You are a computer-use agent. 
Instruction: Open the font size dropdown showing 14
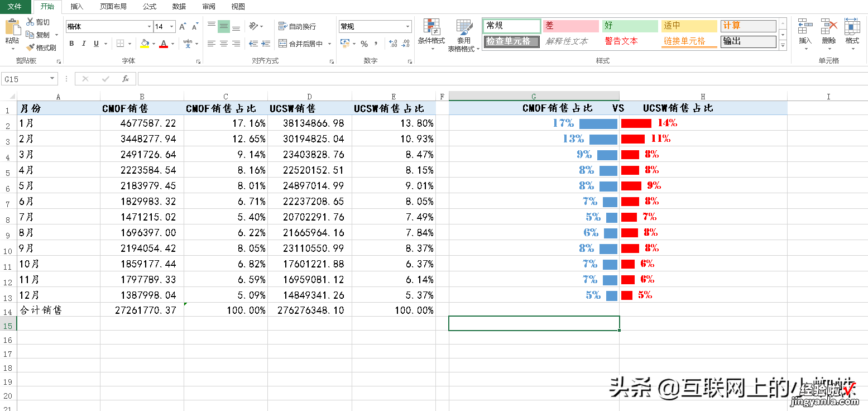(172, 26)
